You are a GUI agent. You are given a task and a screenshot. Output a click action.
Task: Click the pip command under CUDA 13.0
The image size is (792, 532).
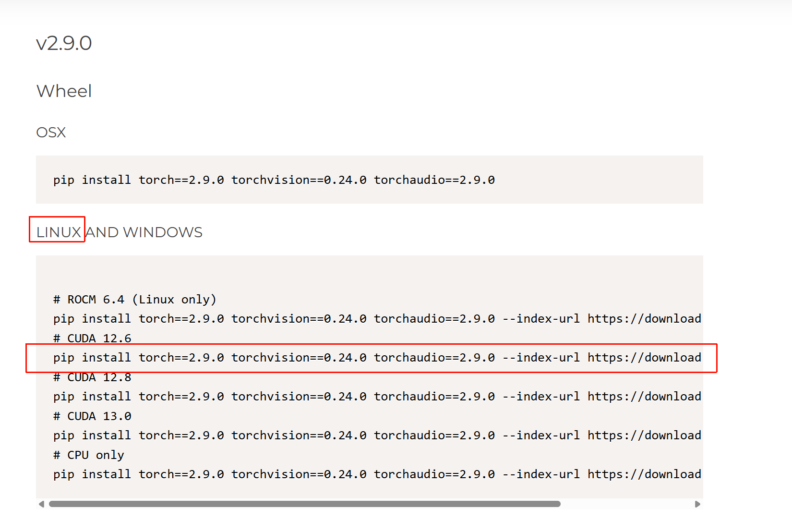tap(377, 435)
